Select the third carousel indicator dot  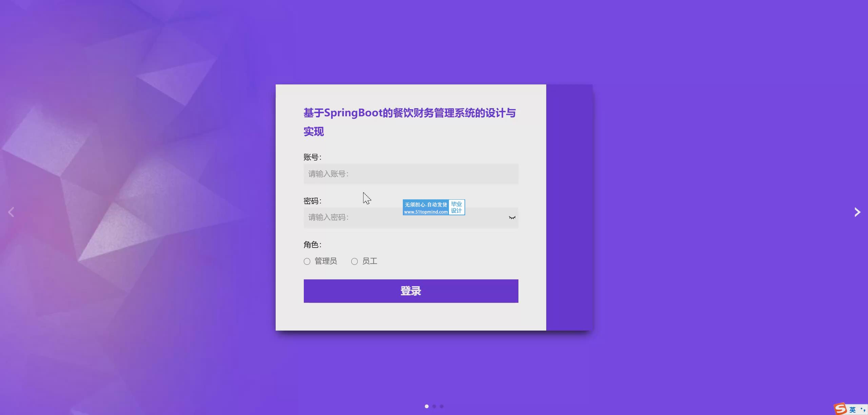(x=441, y=406)
